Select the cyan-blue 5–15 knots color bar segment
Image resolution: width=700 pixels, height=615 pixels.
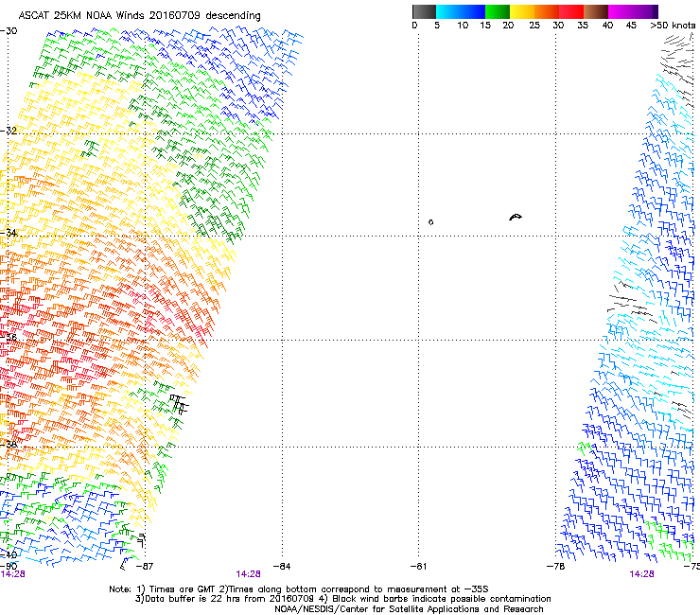pos(461,11)
